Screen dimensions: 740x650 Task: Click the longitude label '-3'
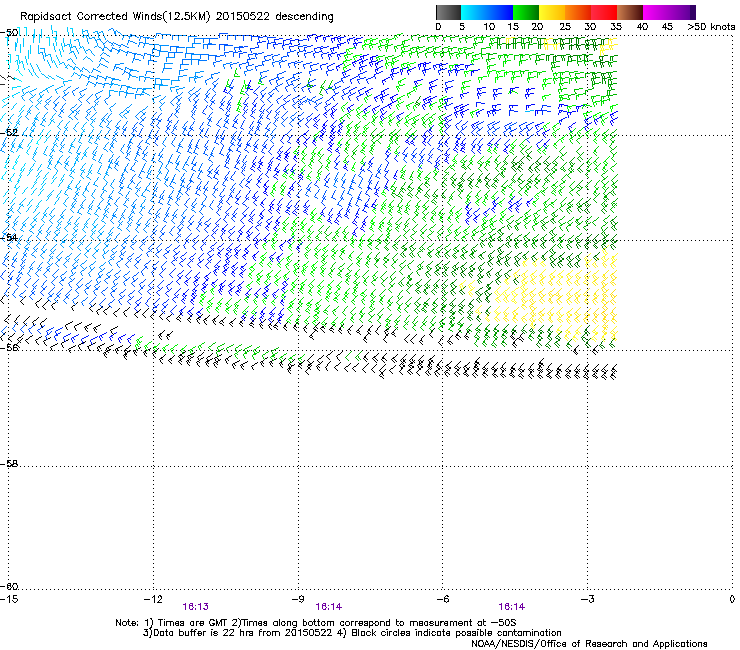coord(587,599)
